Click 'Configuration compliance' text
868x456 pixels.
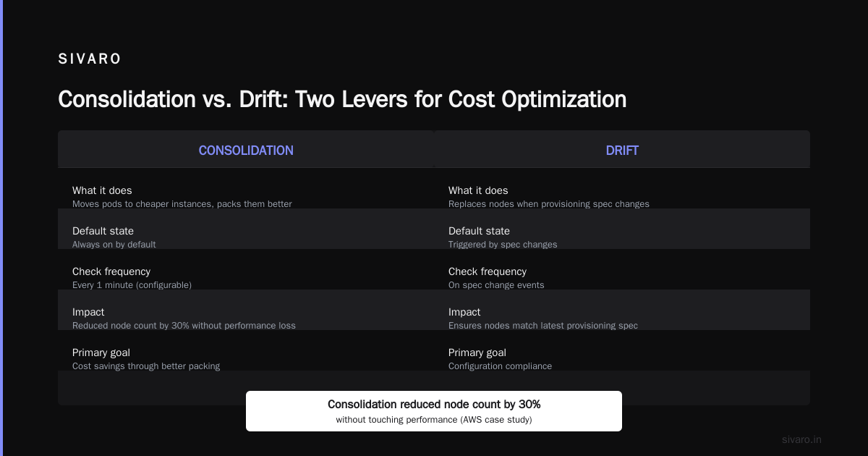500,366
